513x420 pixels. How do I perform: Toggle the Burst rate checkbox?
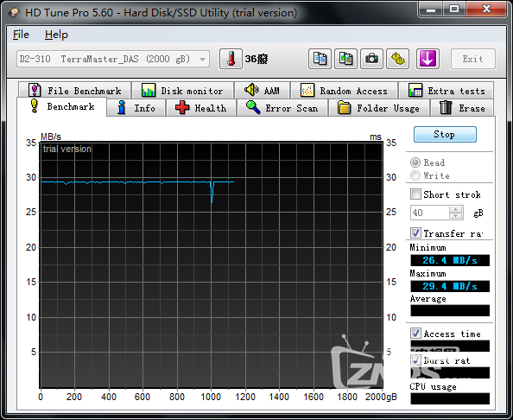(x=415, y=360)
